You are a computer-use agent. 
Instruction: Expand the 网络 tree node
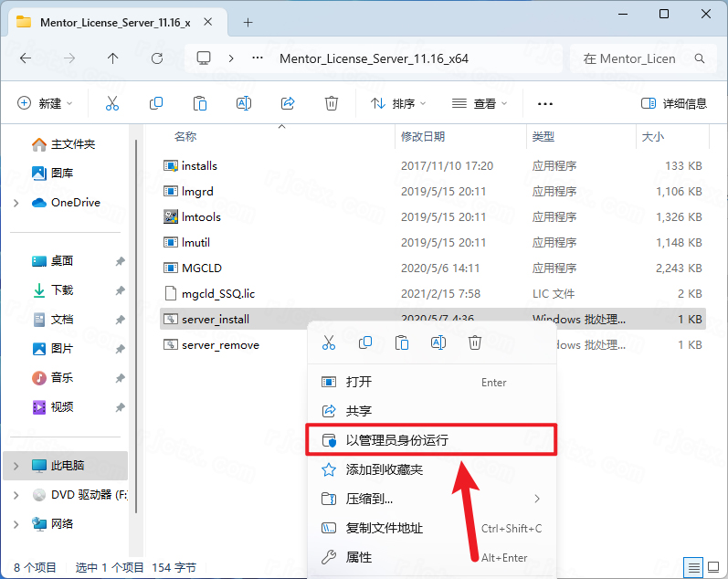click(16, 524)
